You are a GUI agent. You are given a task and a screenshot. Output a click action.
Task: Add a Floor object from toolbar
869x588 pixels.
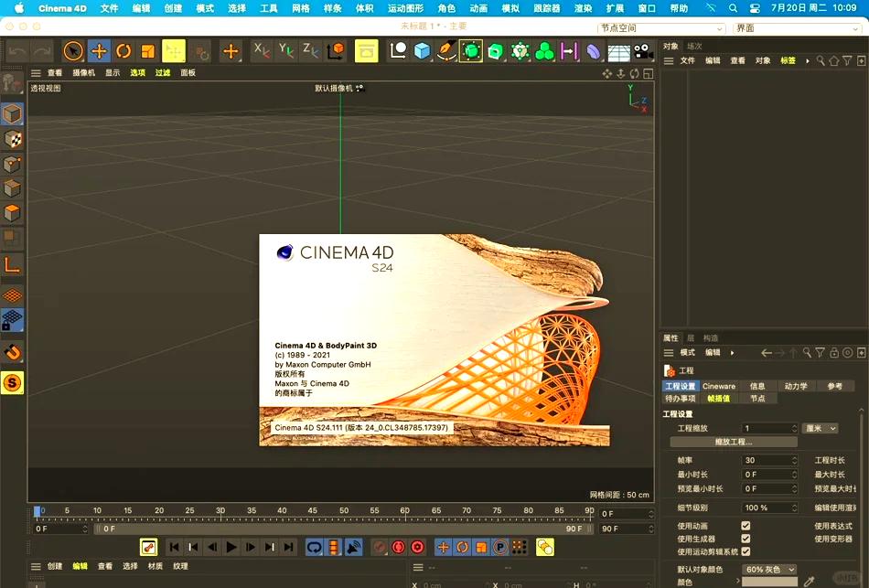[x=618, y=52]
